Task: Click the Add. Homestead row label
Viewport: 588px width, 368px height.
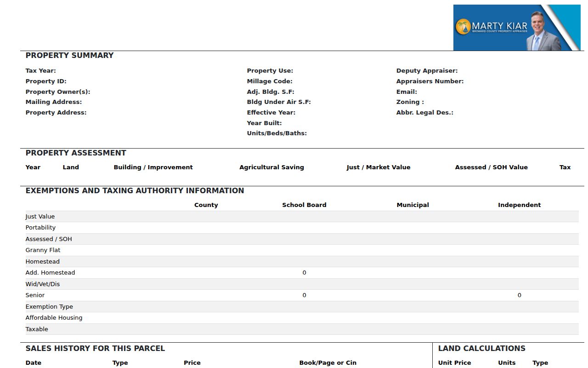Action: click(50, 273)
